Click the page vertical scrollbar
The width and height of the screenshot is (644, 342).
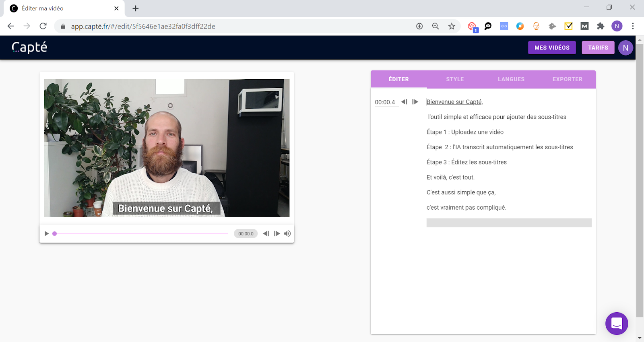point(640,180)
